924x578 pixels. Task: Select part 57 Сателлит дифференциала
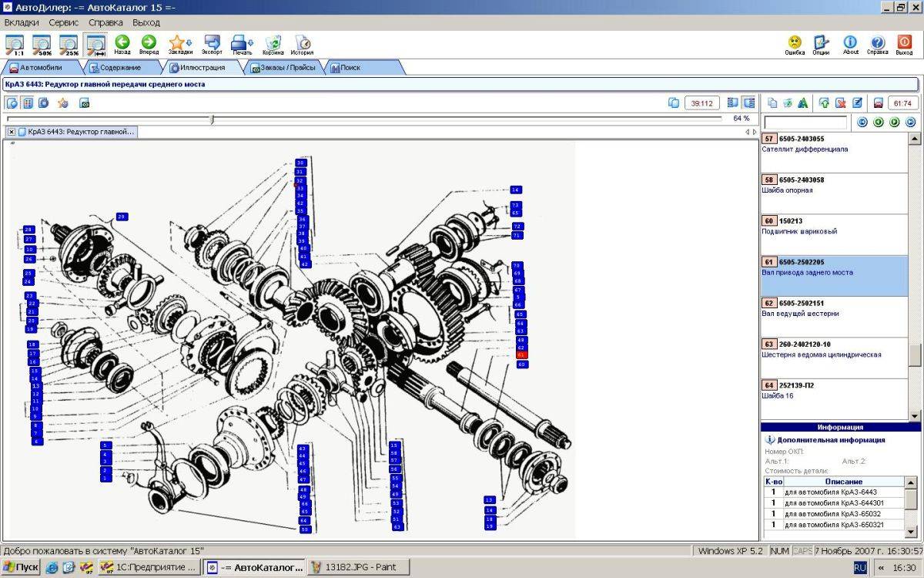[x=835, y=153]
